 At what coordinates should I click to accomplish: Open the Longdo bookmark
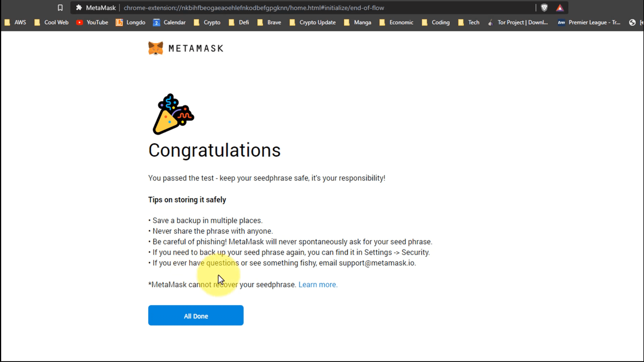pyautogui.click(x=131, y=23)
